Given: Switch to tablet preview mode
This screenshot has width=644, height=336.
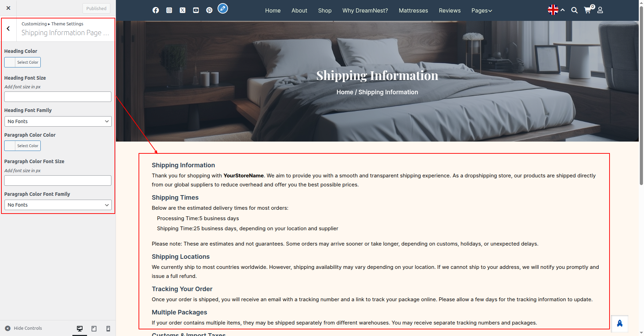Looking at the screenshot, I should coord(94,329).
